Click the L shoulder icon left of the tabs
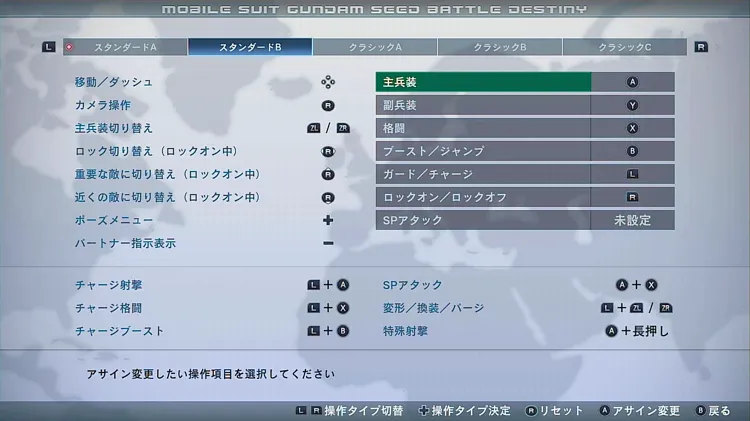 [49, 47]
